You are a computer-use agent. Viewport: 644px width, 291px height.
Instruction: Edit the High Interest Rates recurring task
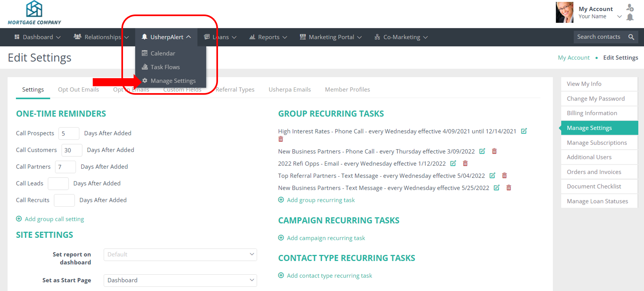(524, 131)
